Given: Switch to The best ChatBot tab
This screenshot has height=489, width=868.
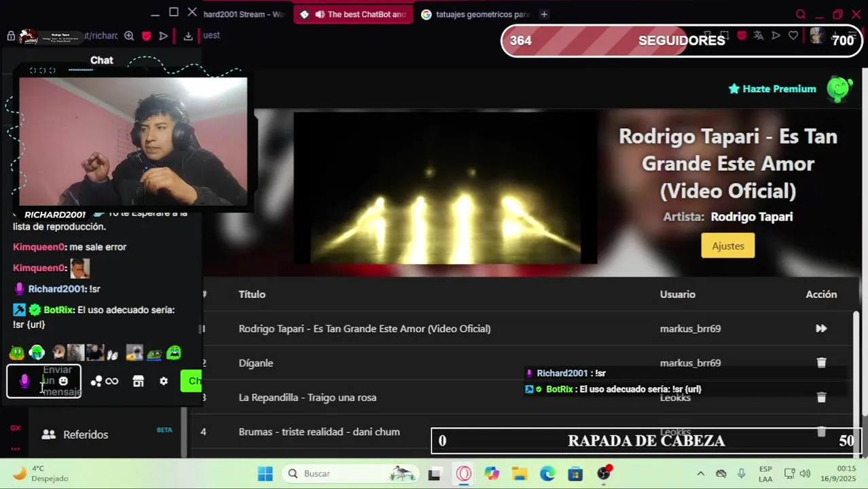Looking at the screenshot, I should point(353,14).
